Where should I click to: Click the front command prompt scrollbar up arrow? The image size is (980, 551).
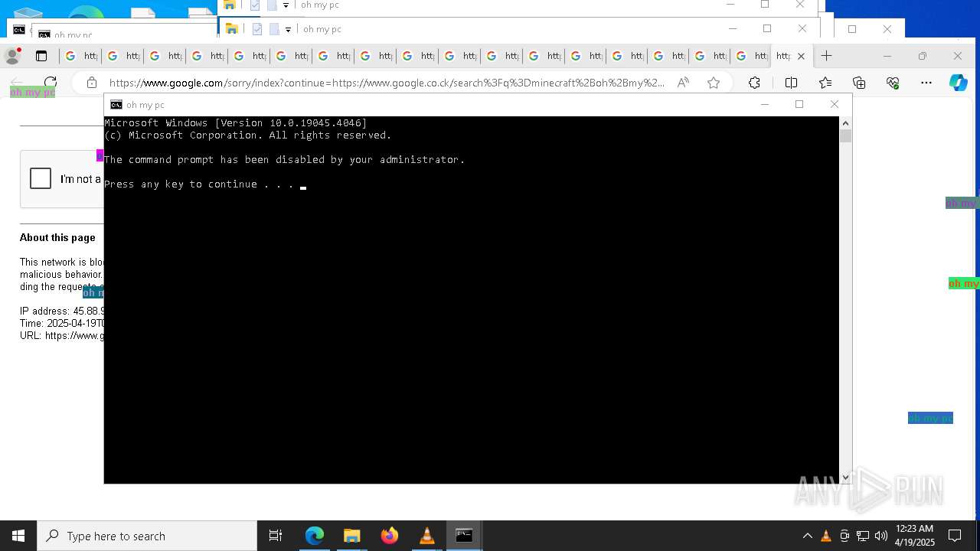(845, 123)
